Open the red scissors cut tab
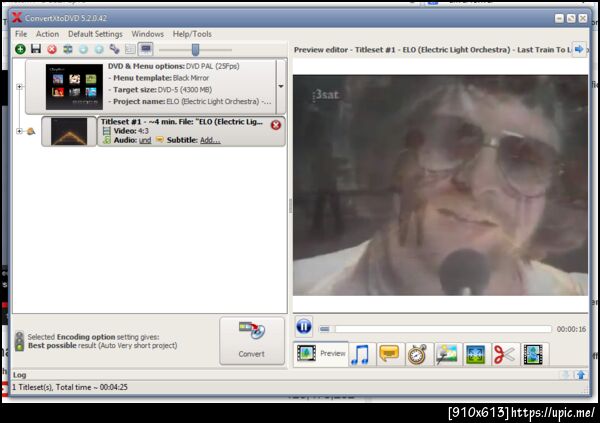 point(504,354)
